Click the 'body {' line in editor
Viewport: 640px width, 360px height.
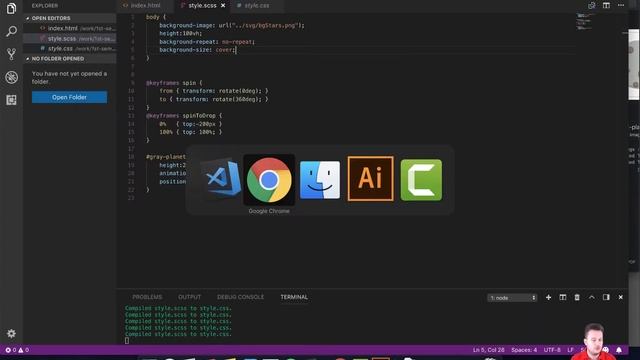tap(156, 17)
